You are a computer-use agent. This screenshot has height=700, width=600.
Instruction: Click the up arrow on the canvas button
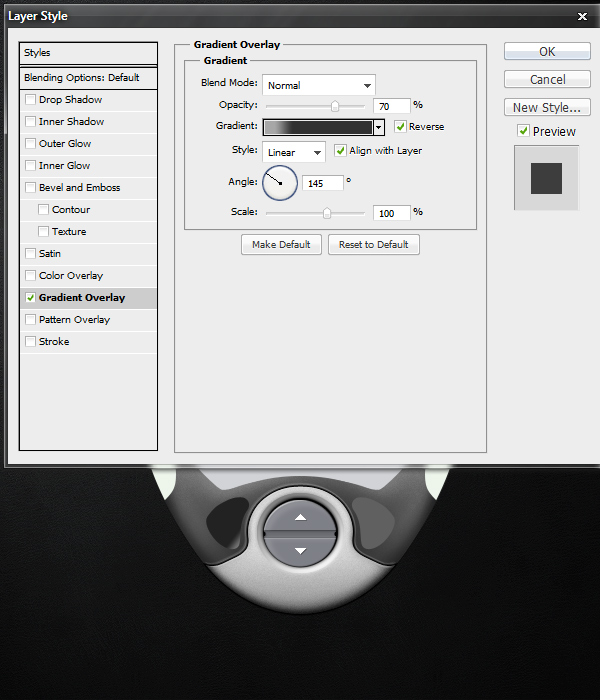300,517
